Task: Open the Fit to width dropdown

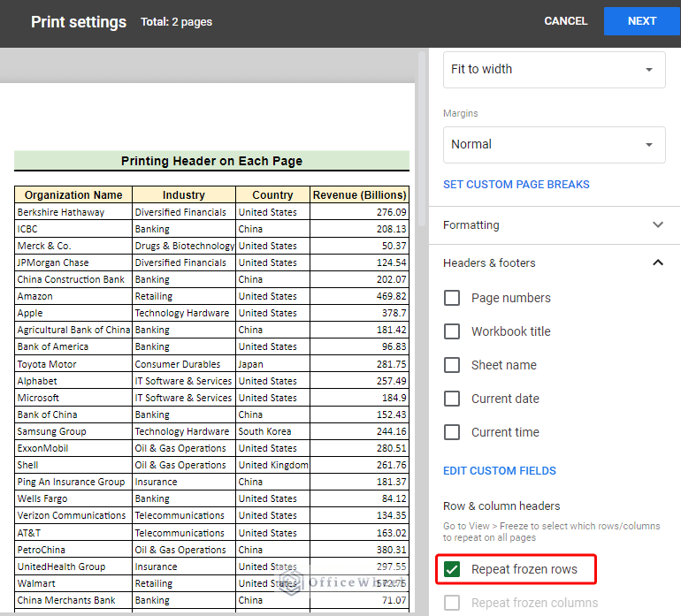Action: [554, 70]
